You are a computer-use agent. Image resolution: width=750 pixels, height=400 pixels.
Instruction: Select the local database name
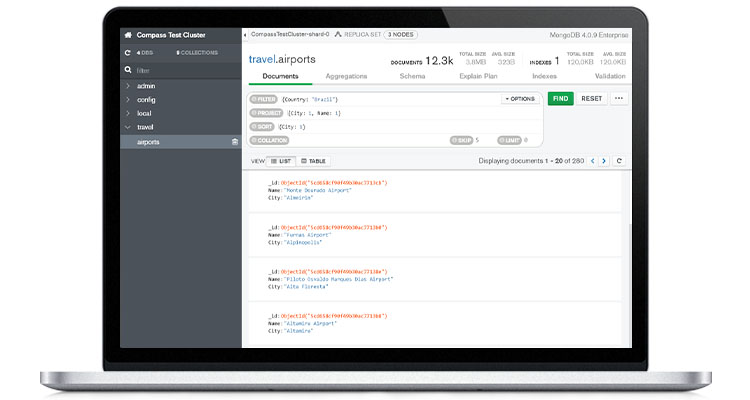pyautogui.click(x=144, y=113)
